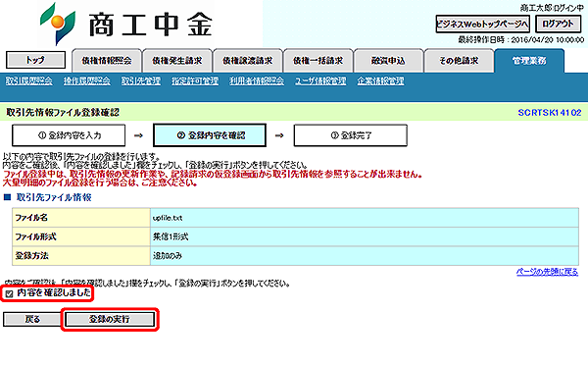Open the 操作履歴照会 submenu link
The height and width of the screenshot is (365, 588).
click(x=87, y=81)
